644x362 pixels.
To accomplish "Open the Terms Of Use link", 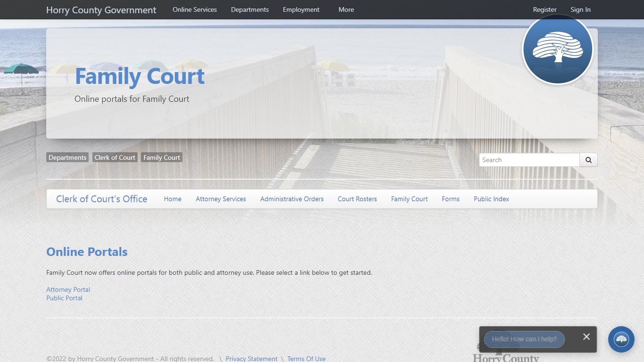I will tap(306, 359).
